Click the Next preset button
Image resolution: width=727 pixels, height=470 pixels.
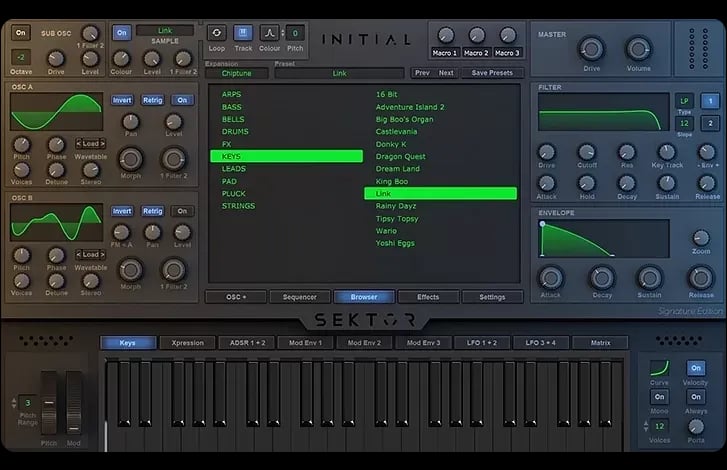pyautogui.click(x=446, y=73)
